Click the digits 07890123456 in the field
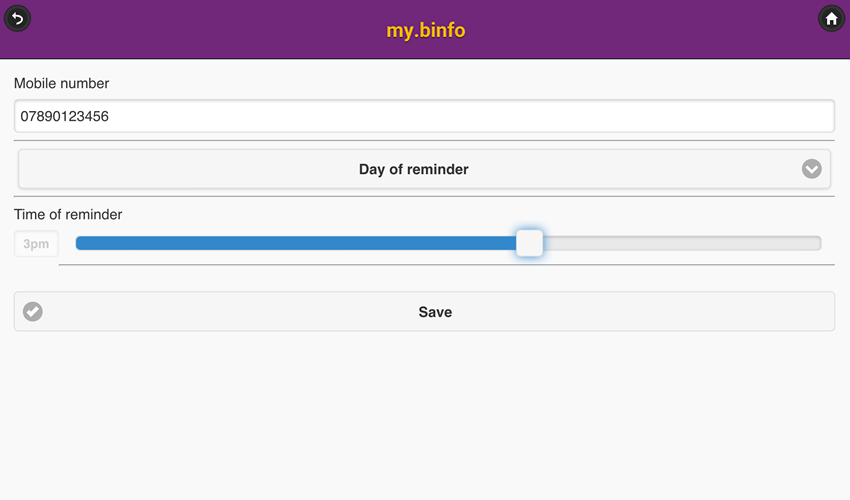 [65, 116]
